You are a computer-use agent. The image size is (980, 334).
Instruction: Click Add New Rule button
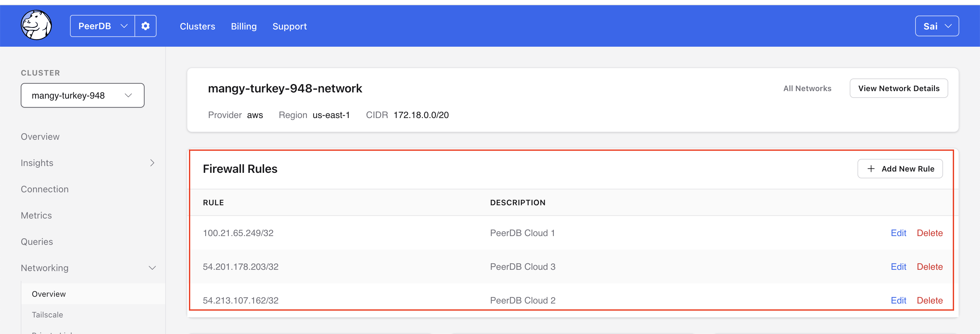coord(900,168)
